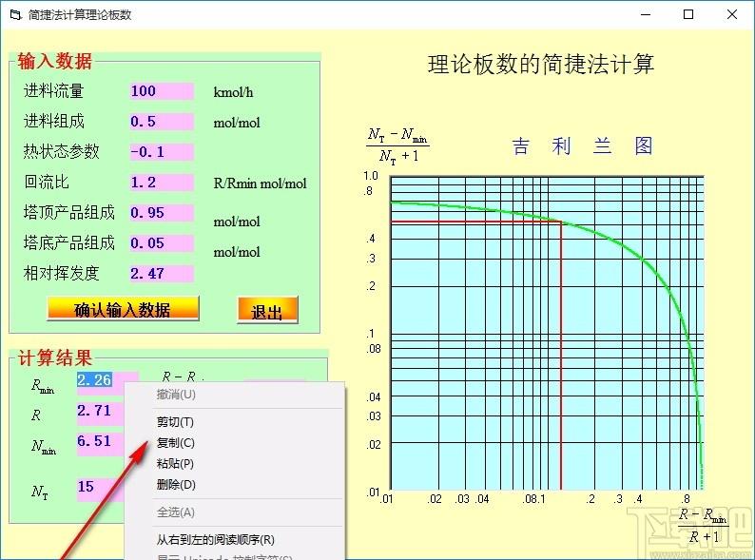Image resolution: width=755 pixels, height=560 pixels.
Task: Click the 塔顶产品组成 label
Action: 69,212
